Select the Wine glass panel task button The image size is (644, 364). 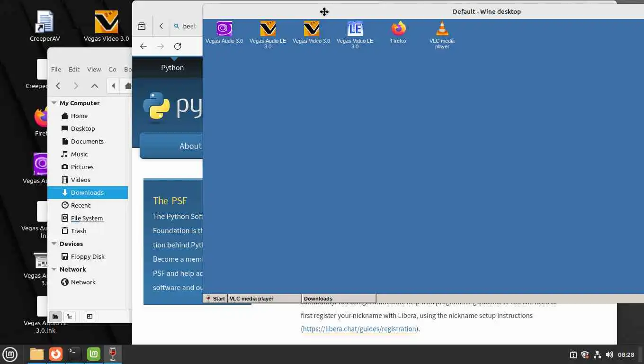(x=113, y=354)
